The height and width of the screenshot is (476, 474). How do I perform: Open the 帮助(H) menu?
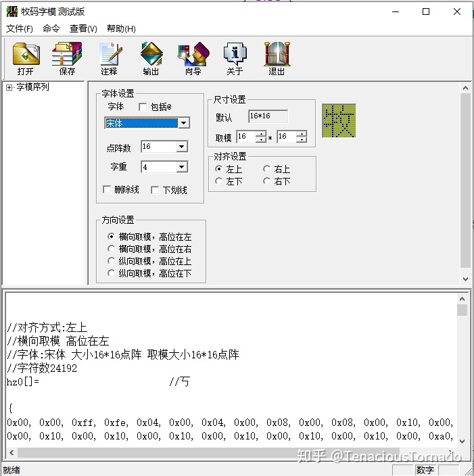pyautogui.click(x=121, y=29)
